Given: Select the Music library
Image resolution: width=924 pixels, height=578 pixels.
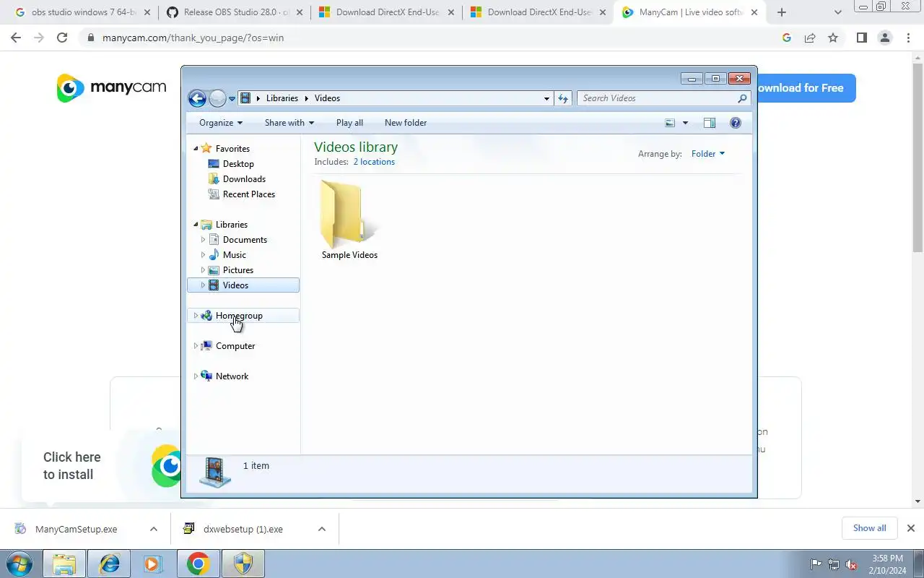Looking at the screenshot, I should pyautogui.click(x=234, y=255).
